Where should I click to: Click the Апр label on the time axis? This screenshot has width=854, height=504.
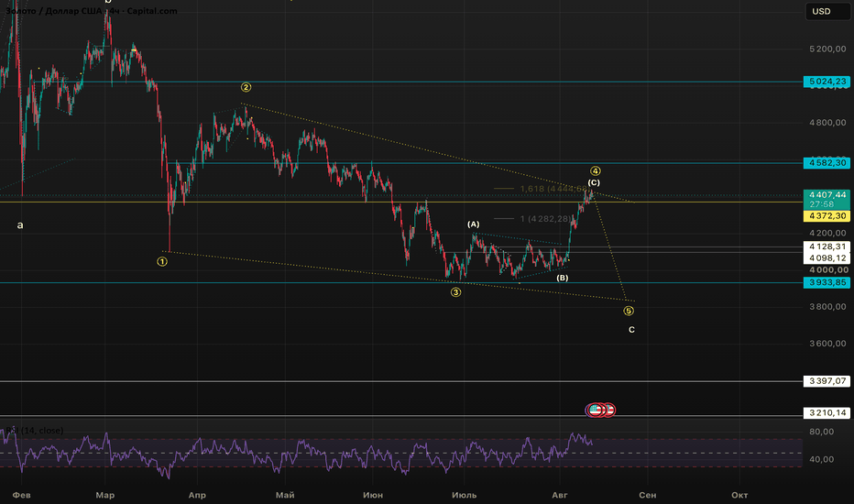pos(197,495)
